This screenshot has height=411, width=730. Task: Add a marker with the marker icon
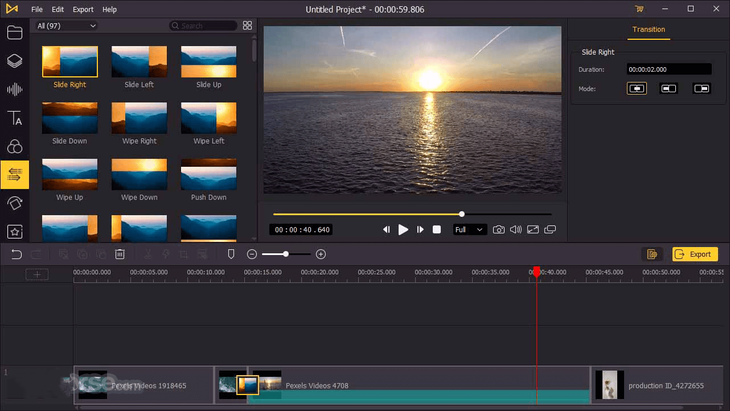231,254
